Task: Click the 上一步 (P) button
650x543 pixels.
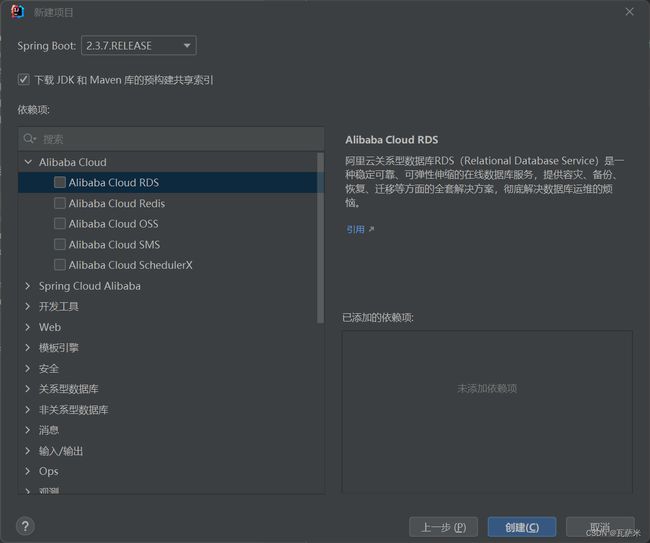Action: (x=443, y=527)
